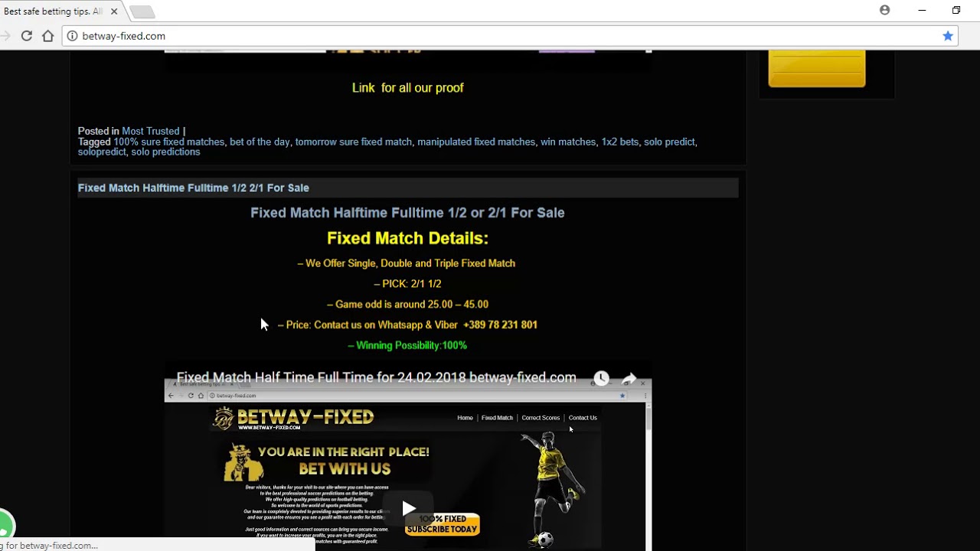Click the BETWAY-FIXED logo in the video
This screenshot has width=980, height=551.
coord(294,418)
